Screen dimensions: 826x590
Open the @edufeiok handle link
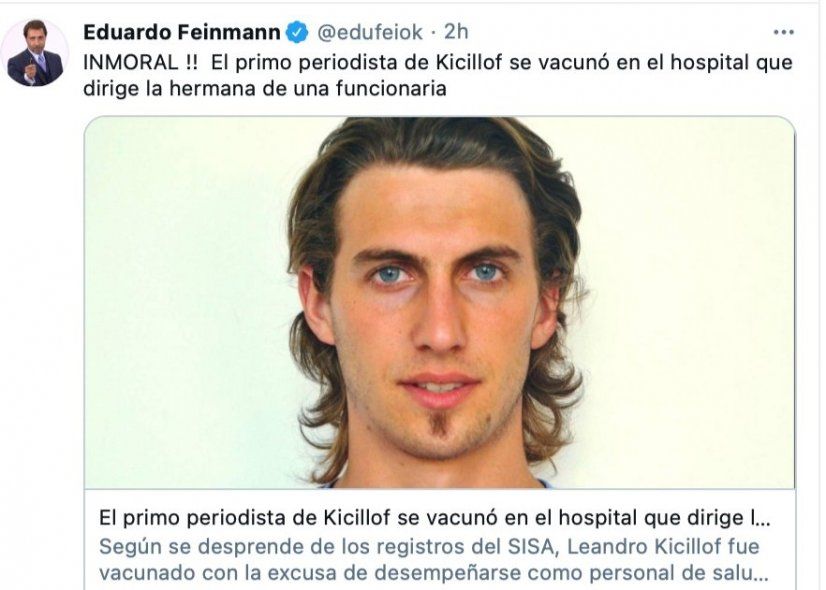coord(370,33)
